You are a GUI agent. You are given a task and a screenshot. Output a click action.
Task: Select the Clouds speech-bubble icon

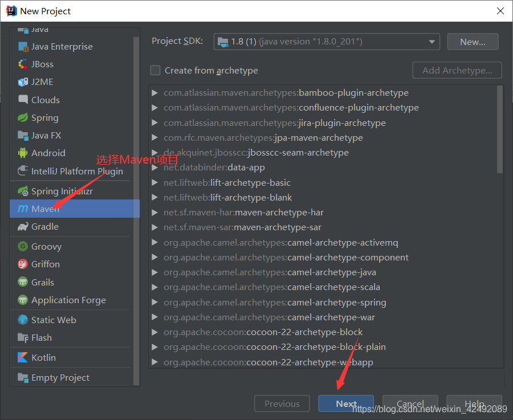coord(23,99)
